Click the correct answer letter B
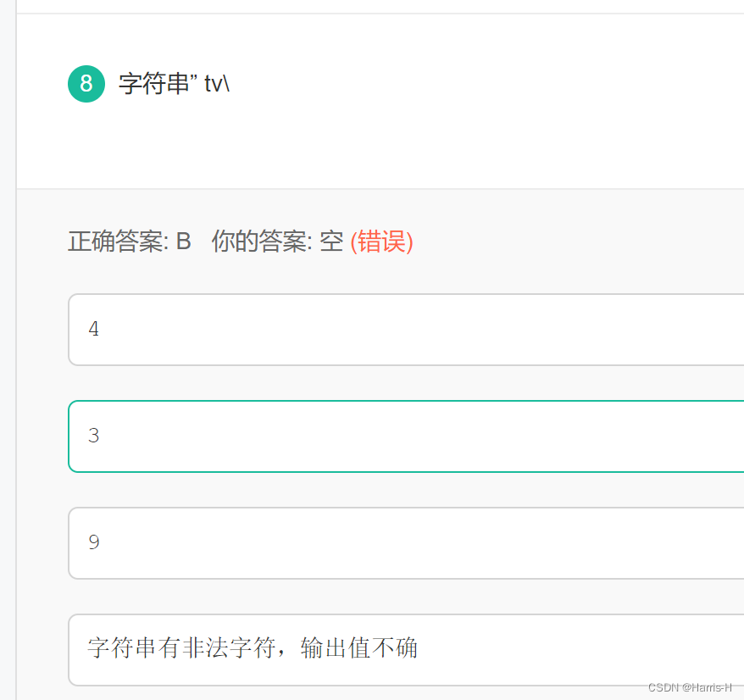Image resolution: width=744 pixels, height=700 pixels. coord(183,242)
